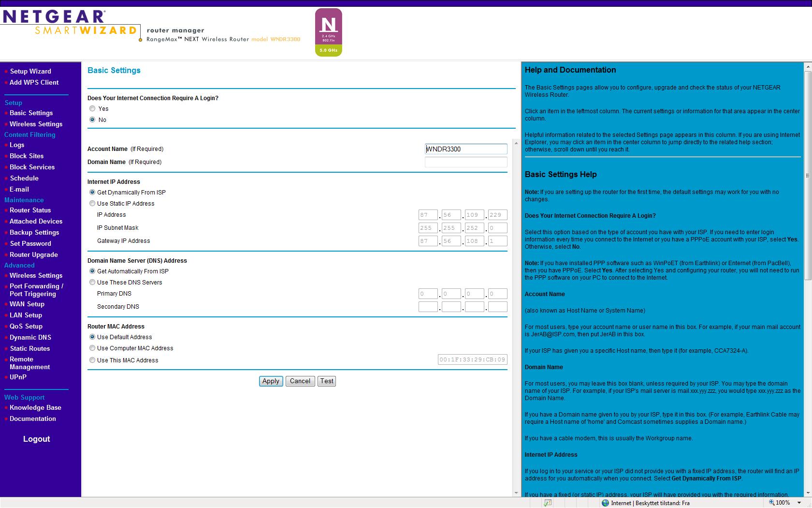Click the Internet zone globe icon
The image size is (812, 508).
(605, 503)
